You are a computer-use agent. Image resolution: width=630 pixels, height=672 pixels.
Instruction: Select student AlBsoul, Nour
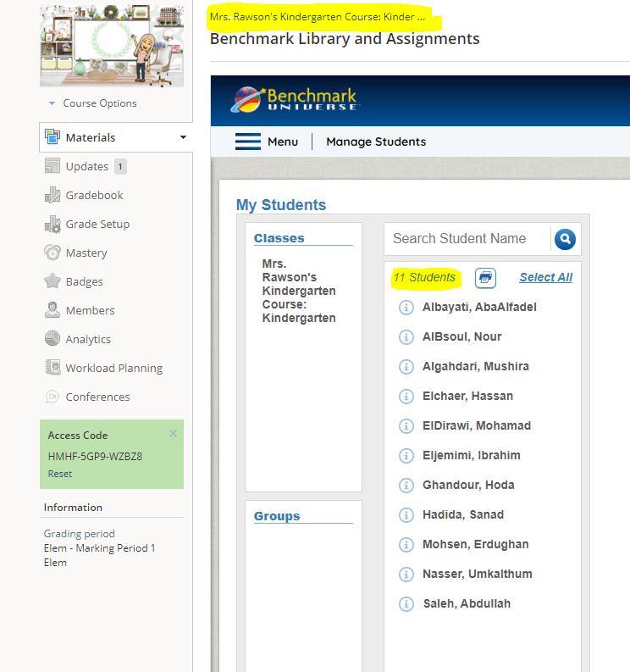[x=461, y=337]
